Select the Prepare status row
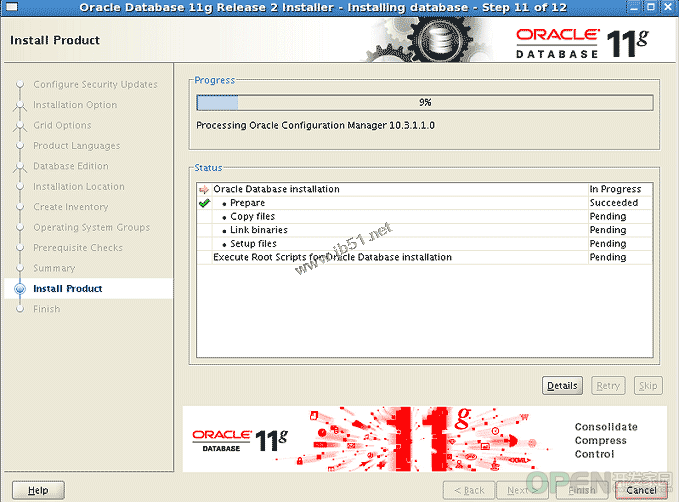The height and width of the screenshot is (502, 679). pos(425,203)
